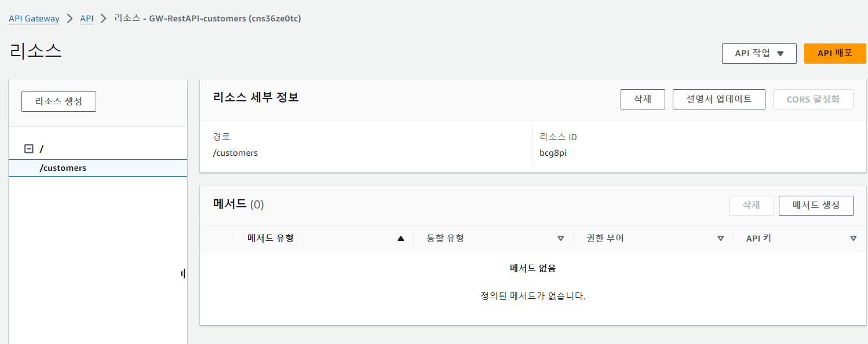Click the 통합 유형 column header
The width and height of the screenshot is (868, 344).
(446, 238)
